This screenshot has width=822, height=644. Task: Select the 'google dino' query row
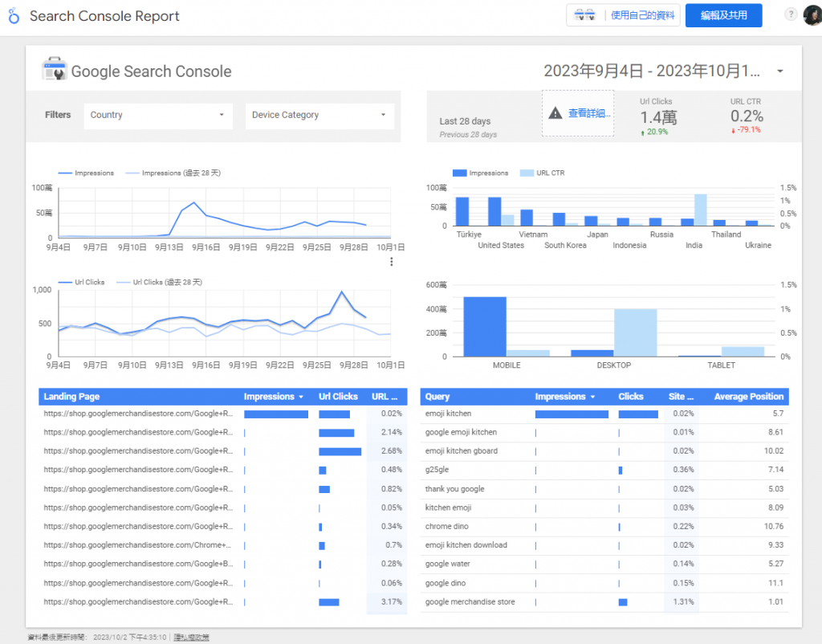tap(604, 583)
